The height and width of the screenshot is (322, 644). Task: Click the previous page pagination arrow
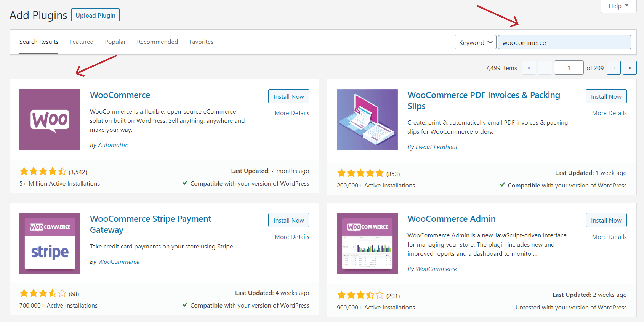(545, 68)
